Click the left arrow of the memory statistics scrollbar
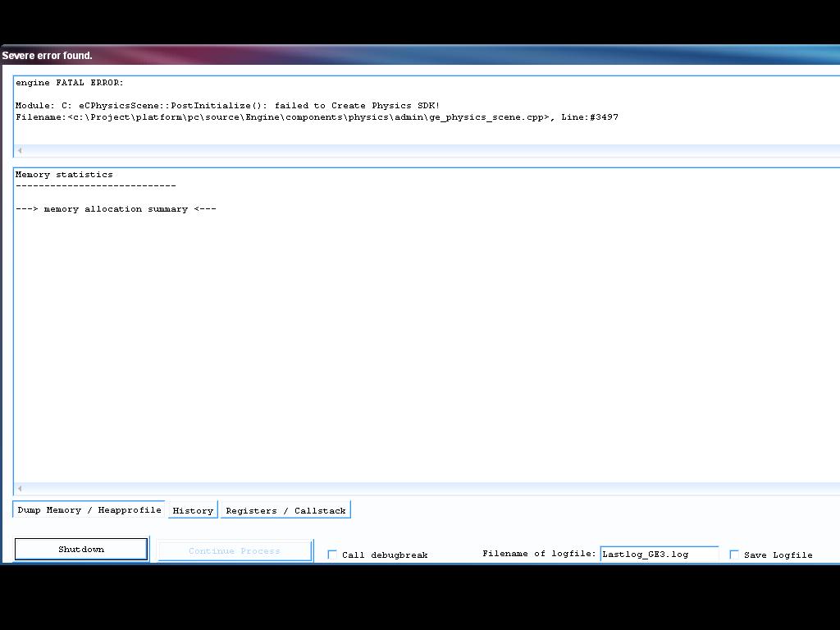Screen dimensions: 840x630 pos(20,488)
